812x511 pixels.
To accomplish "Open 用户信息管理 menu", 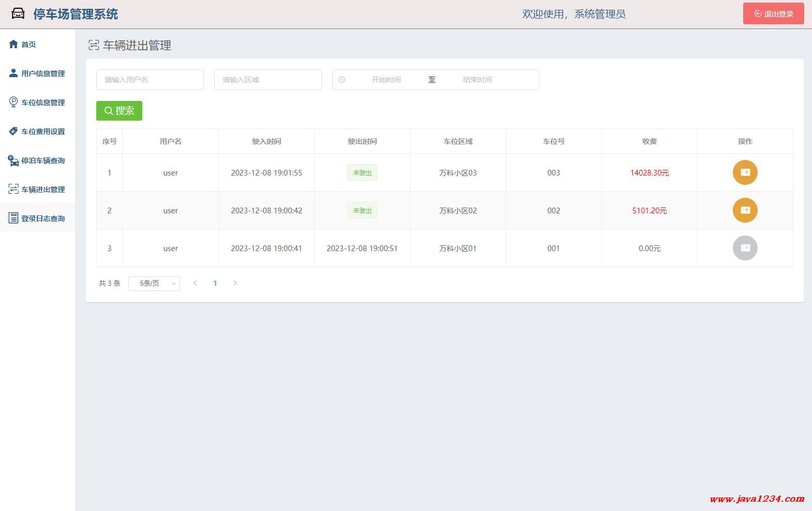I will click(37, 74).
